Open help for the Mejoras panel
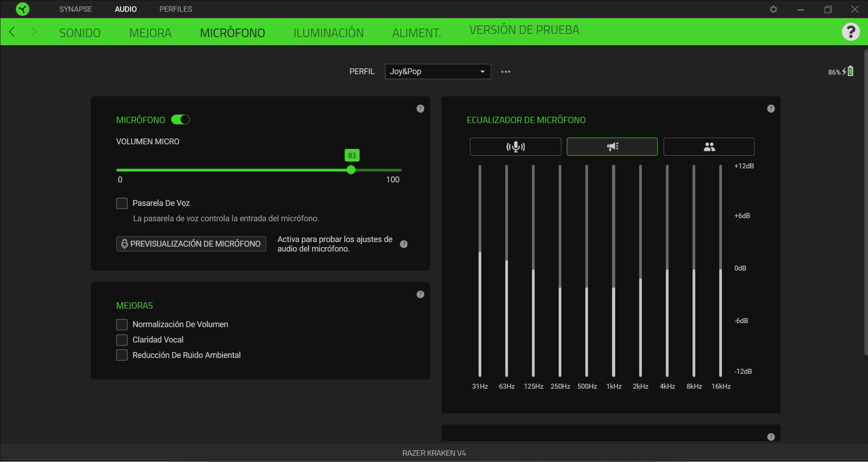Image resolution: width=868 pixels, height=462 pixels. (x=420, y=295)
